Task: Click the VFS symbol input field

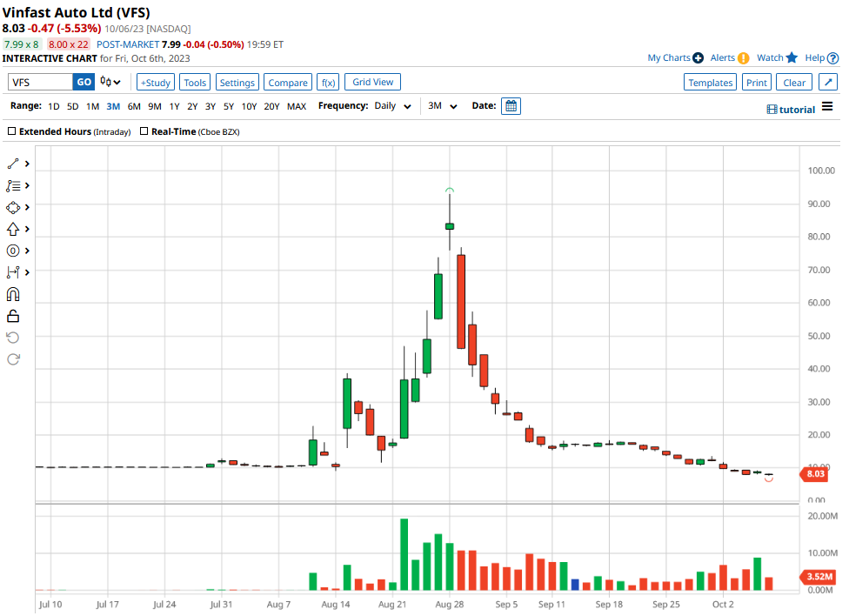Action: click(40, 82)
